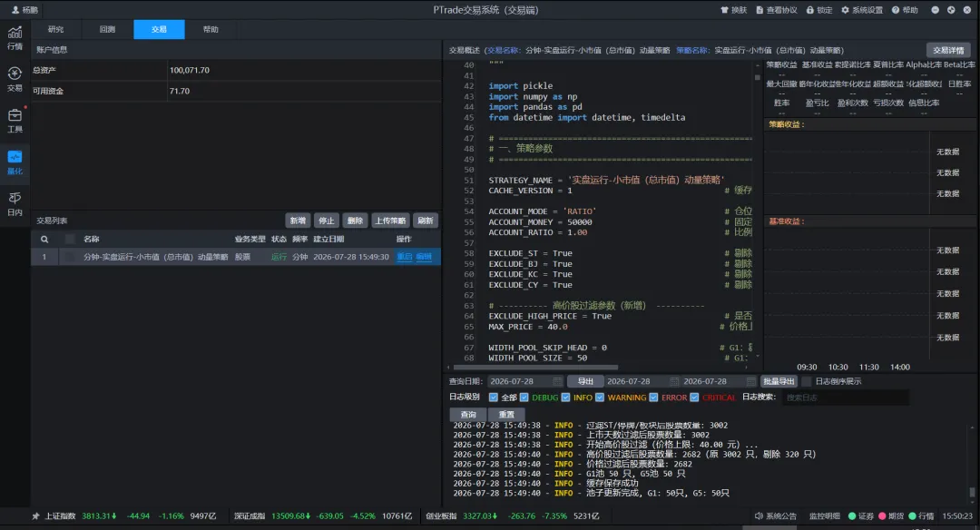Sort by the 建立日期 column header

click(x=328, y=240)
